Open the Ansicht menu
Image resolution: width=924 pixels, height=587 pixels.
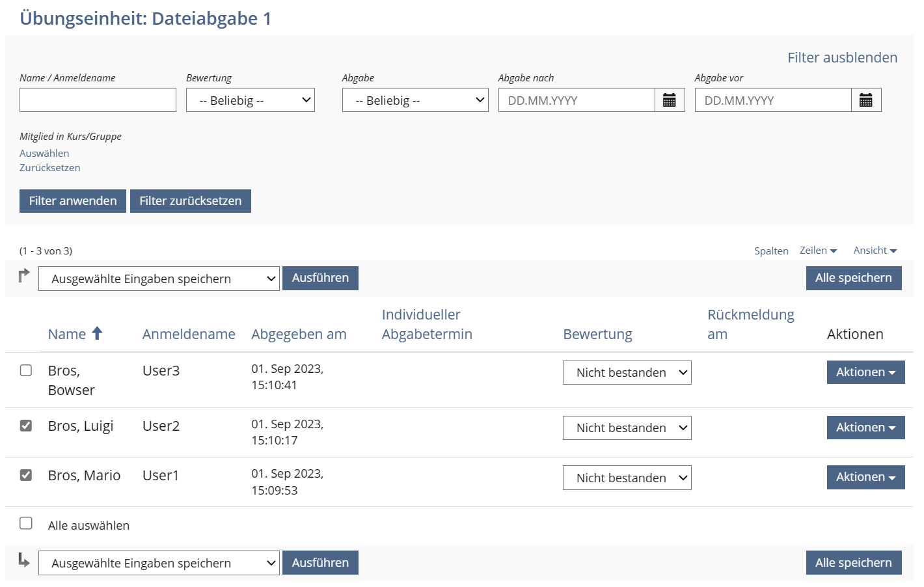pyautogui.click(x=875, y=251)
